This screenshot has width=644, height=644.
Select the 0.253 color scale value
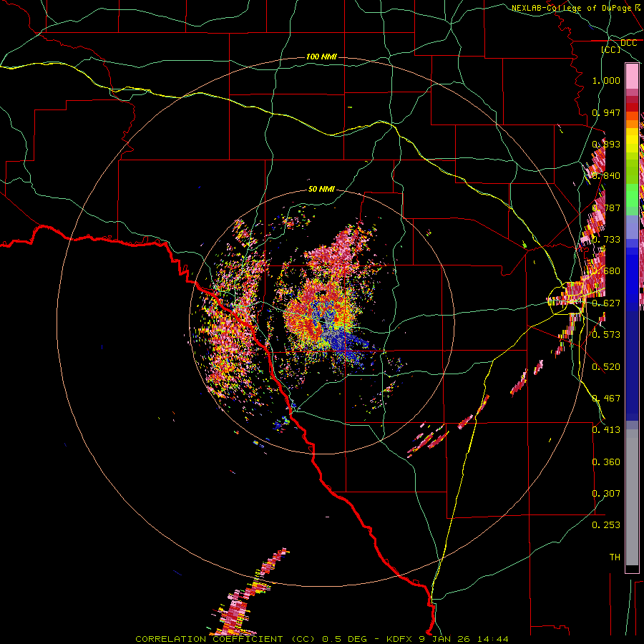pyautogui.click(x=606, y=525)
